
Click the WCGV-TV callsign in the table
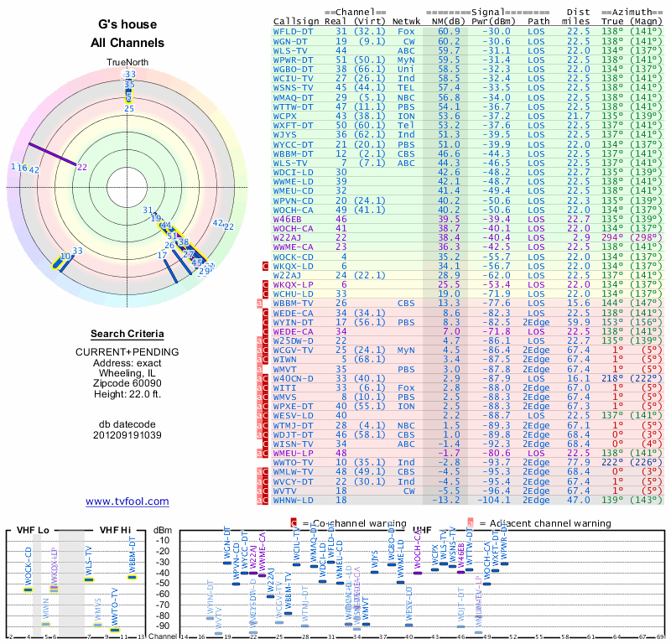click(x=293, y=351)
